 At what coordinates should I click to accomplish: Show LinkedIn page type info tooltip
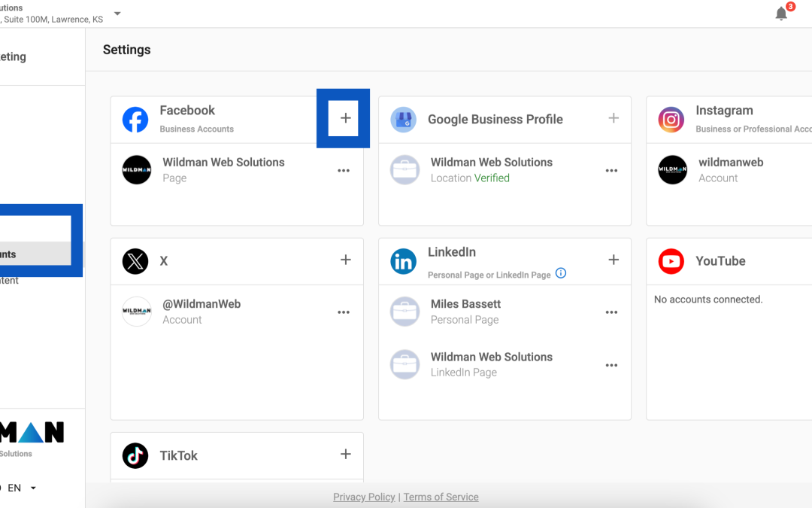pyautogui.click(x=561, y=273)
